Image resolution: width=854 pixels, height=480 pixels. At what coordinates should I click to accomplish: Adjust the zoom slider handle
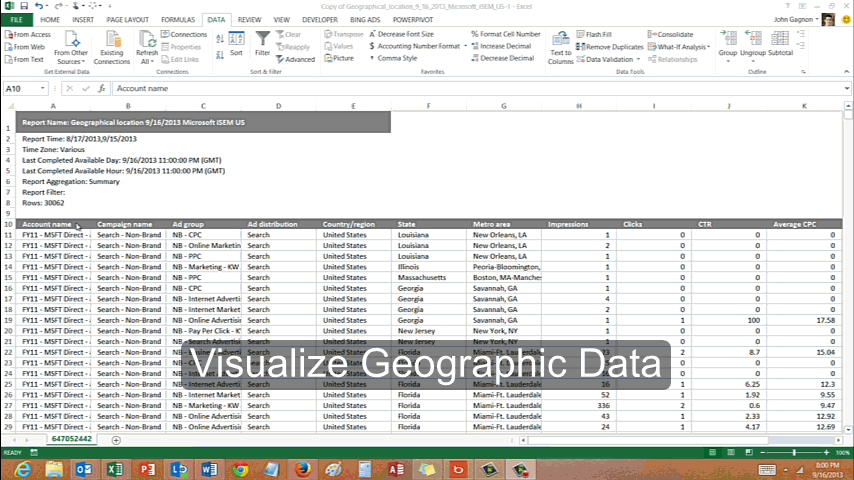(x=794, y=453)
